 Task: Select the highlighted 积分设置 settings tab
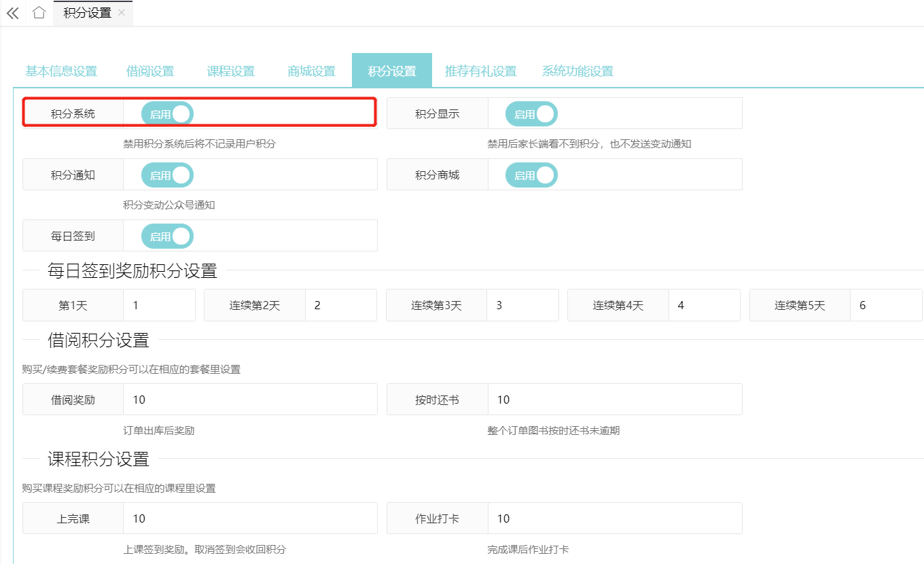(x=392, y=71)
